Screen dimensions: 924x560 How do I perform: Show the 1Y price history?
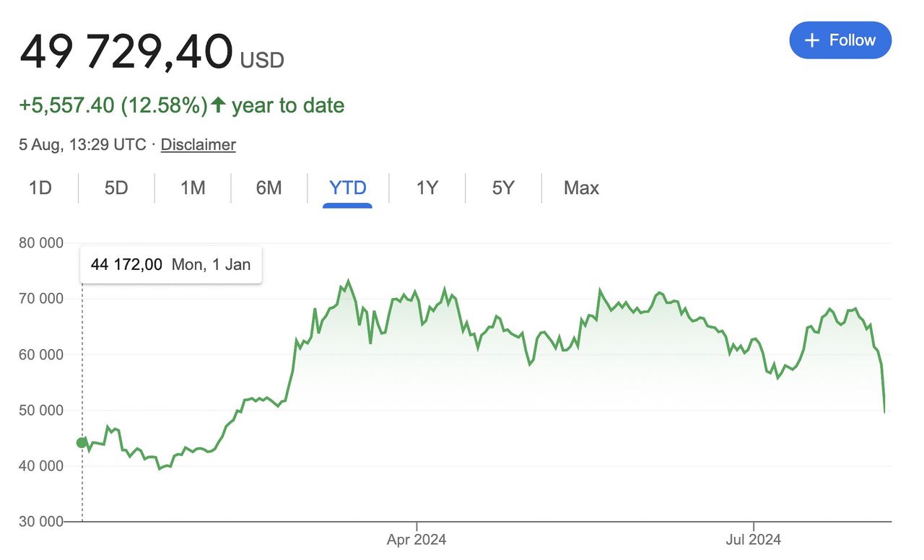(x=427, y=188)
